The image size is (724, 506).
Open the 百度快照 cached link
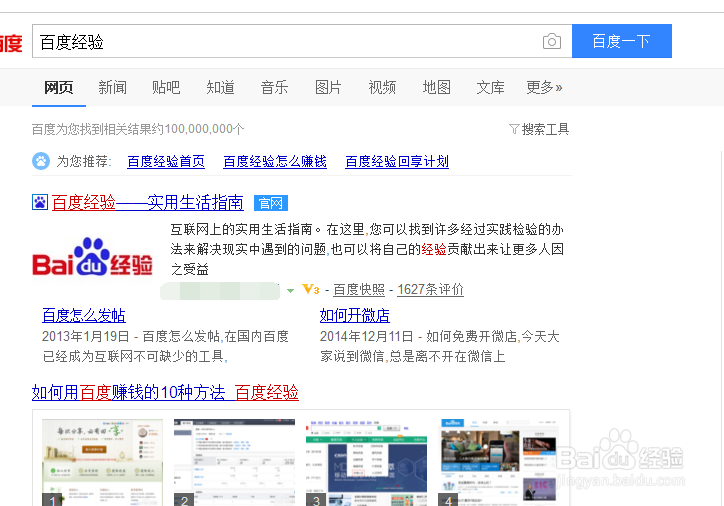tap(359, 289)
